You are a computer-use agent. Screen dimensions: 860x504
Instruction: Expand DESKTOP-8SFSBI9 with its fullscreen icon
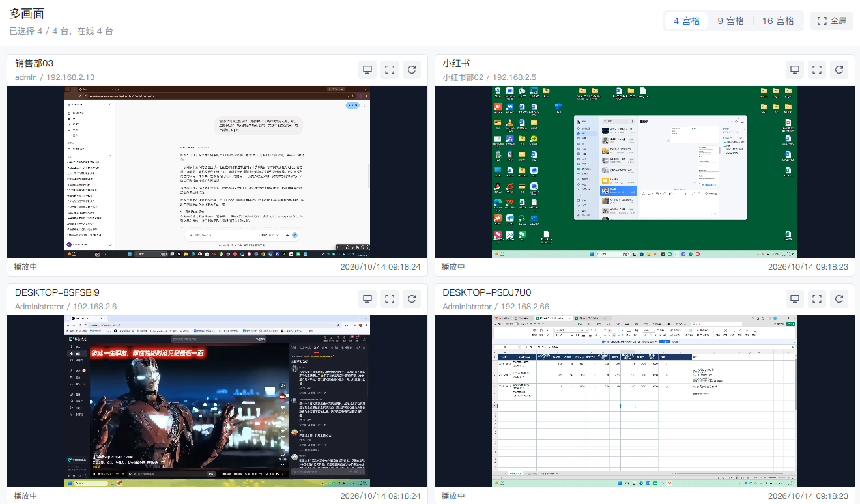pos(390,299)
